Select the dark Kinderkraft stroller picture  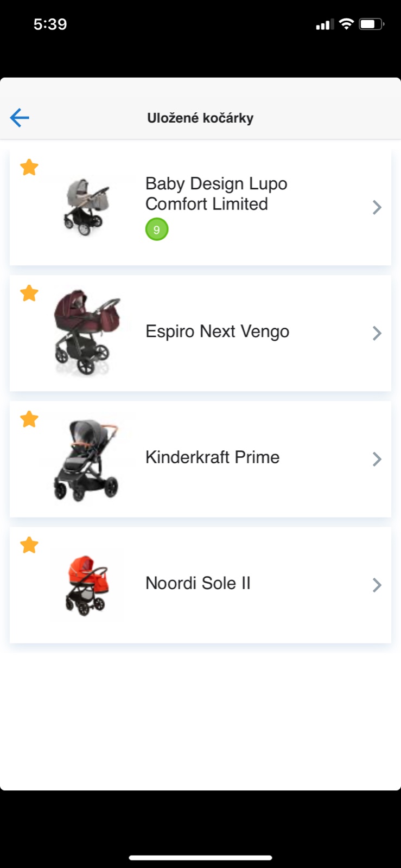(86, 459)
